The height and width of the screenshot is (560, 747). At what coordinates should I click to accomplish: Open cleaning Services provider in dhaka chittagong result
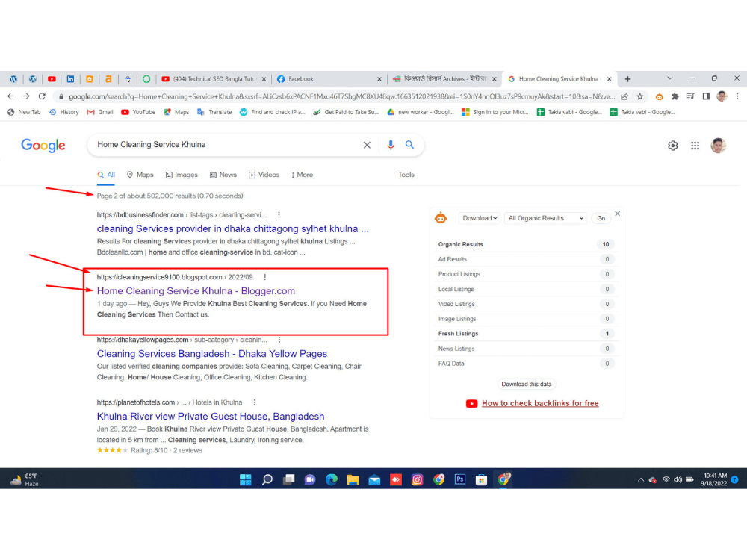click(233, 229)
